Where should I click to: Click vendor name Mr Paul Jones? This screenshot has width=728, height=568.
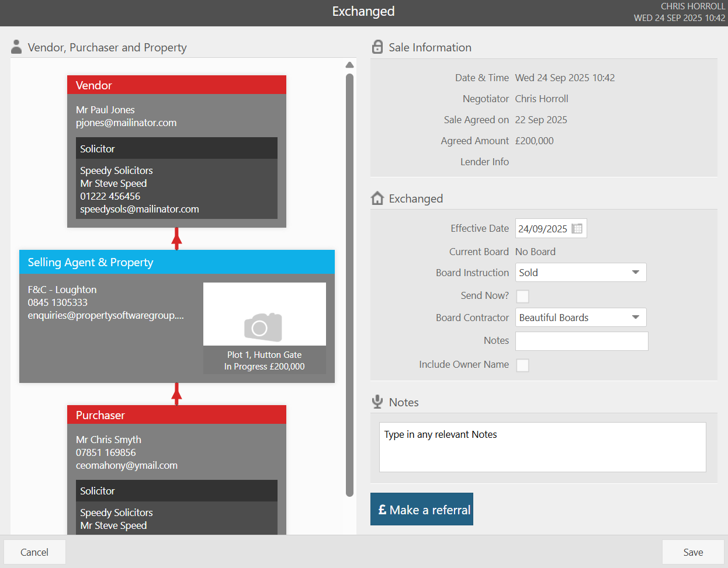(105, 110)
